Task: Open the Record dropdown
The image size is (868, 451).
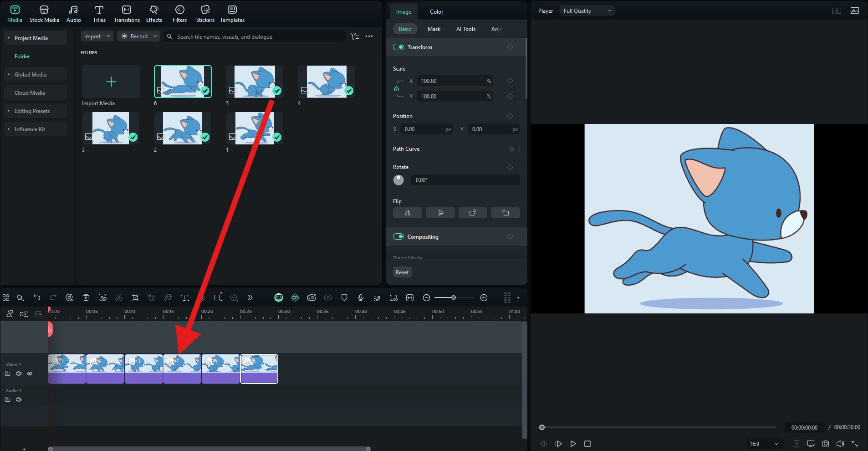Action: coord(138,36)
